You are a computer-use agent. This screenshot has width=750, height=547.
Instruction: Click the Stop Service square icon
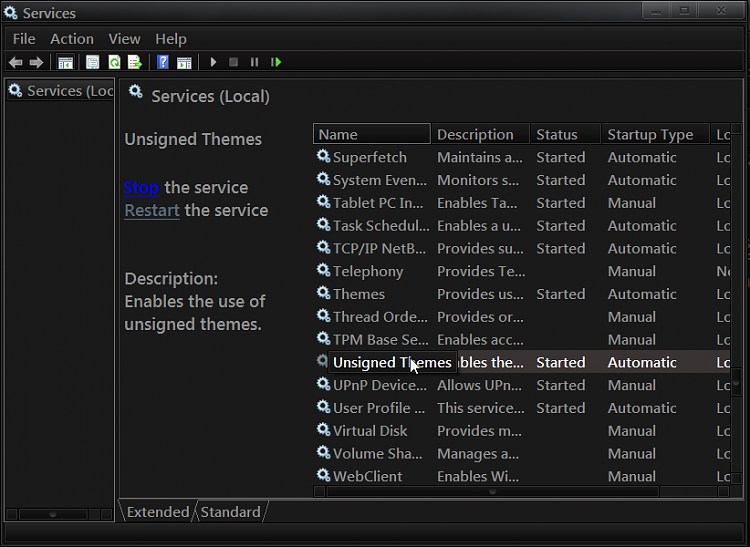tap(233, 62)
